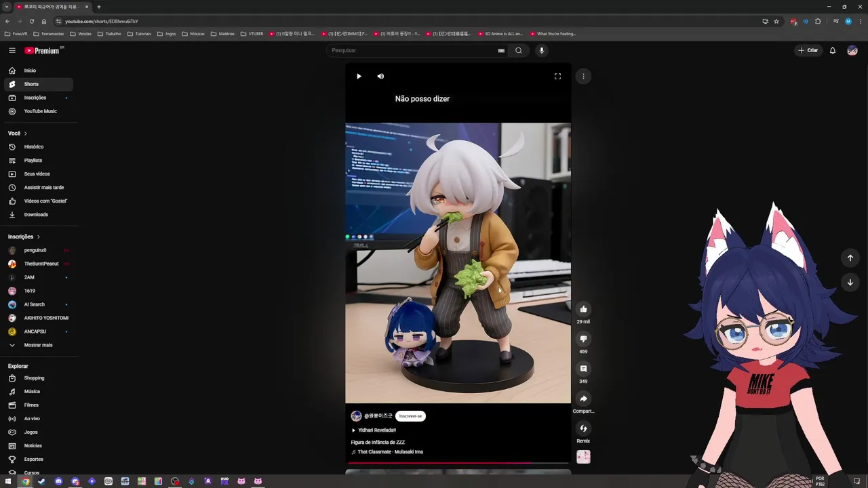
Task: Play the Shorts video
Action: coord(359,77)
